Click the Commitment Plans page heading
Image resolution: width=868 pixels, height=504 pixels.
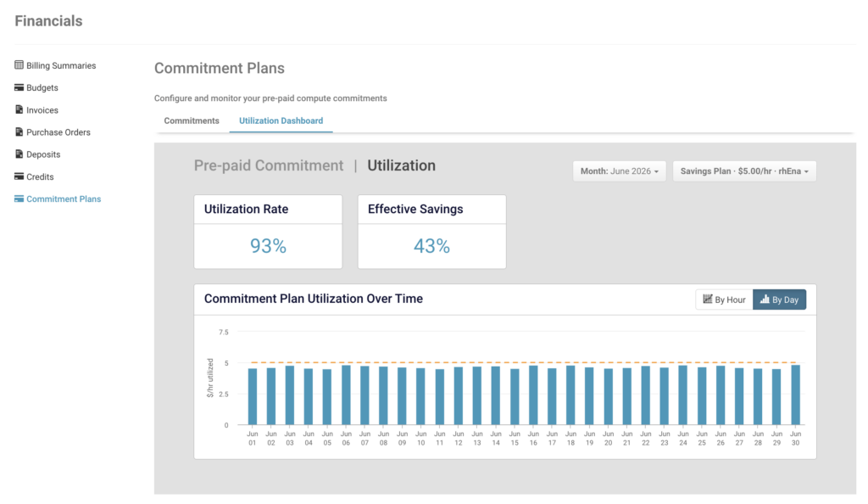pyautogui.click(x=220, y=68)
